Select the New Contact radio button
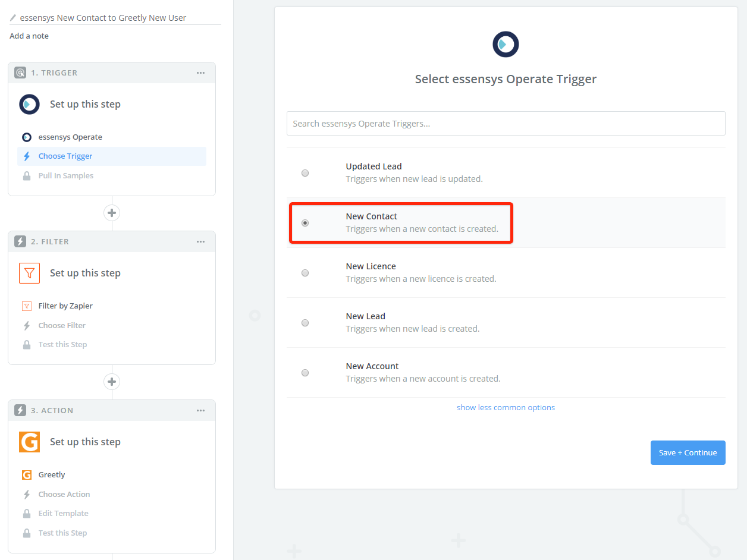 [x=305, y=223]
